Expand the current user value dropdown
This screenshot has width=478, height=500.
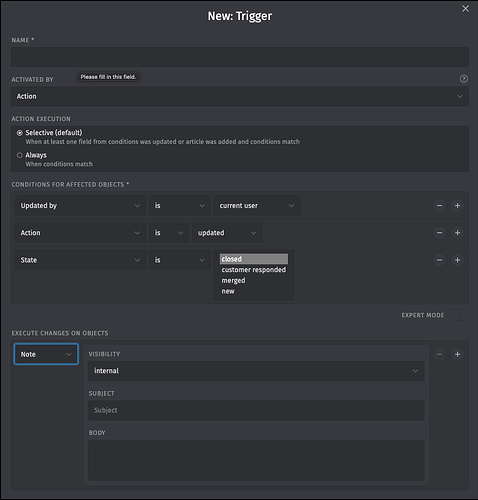coord(257,206)
